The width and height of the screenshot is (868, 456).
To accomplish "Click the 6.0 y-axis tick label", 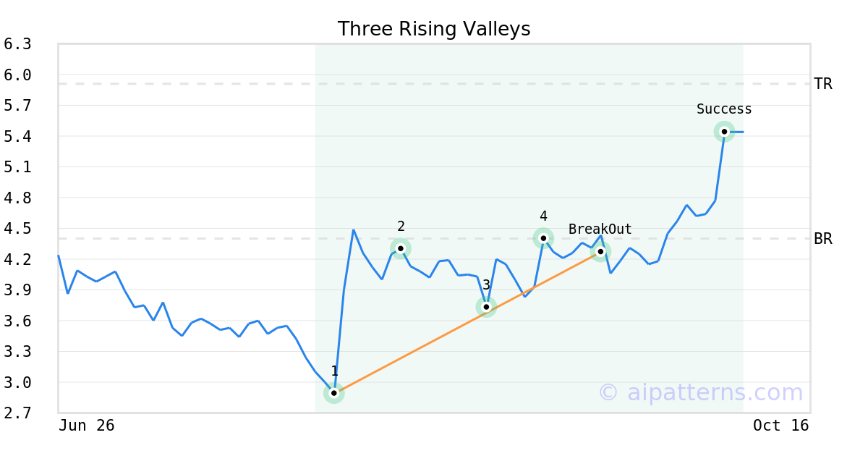I will (x=17, y=75).
